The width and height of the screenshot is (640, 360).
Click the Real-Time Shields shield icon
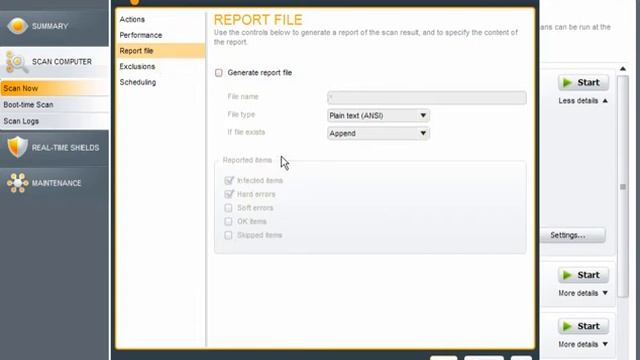point(17,147)
